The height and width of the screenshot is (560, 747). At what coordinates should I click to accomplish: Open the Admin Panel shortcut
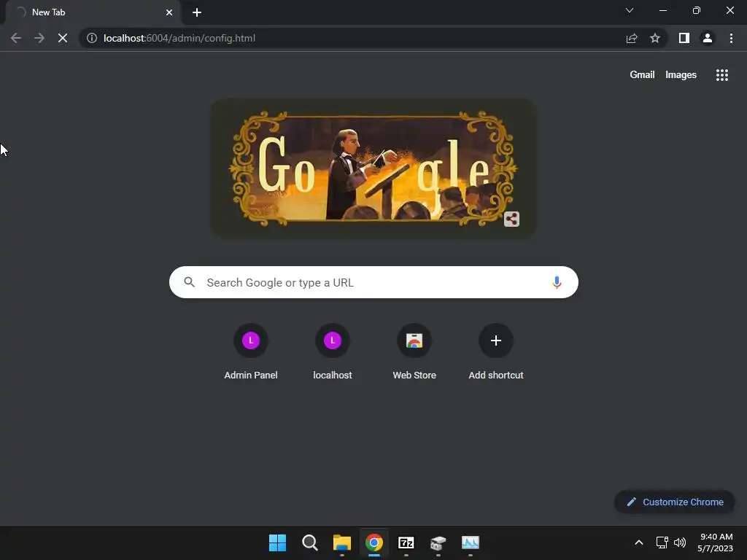(251, 351)
